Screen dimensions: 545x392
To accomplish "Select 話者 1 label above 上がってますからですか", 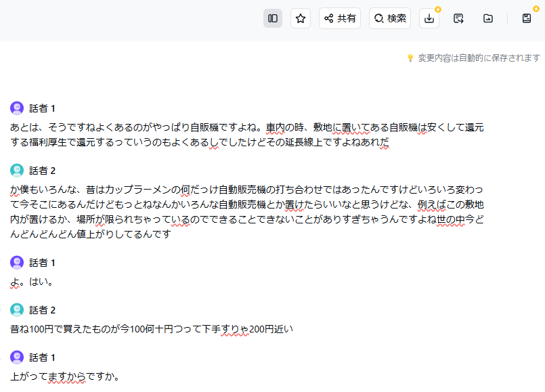I will [42, 357].
